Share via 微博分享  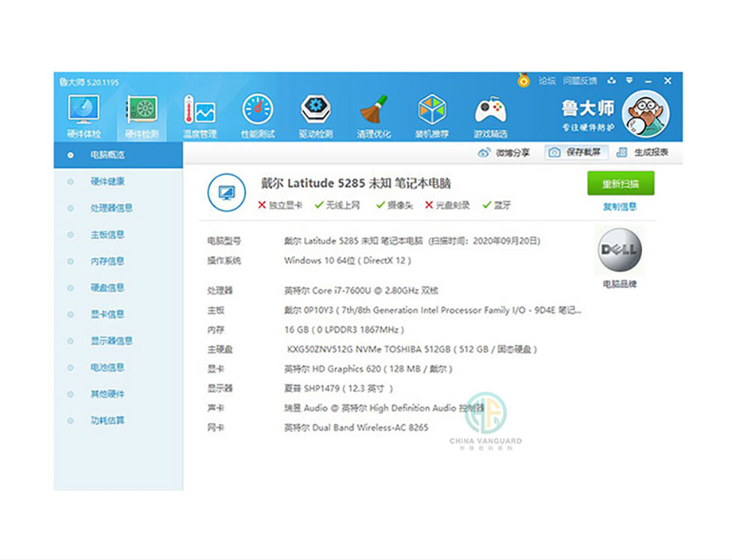(504, 152)
